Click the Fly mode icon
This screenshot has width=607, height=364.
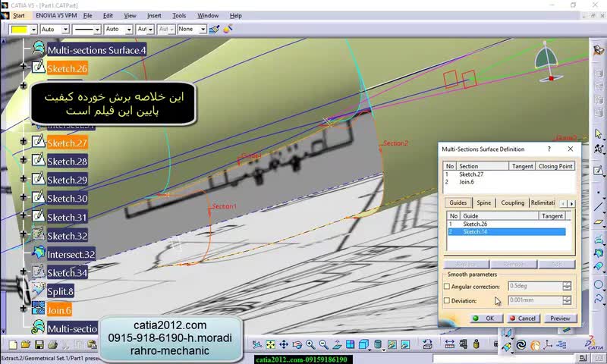pos(257,344)
